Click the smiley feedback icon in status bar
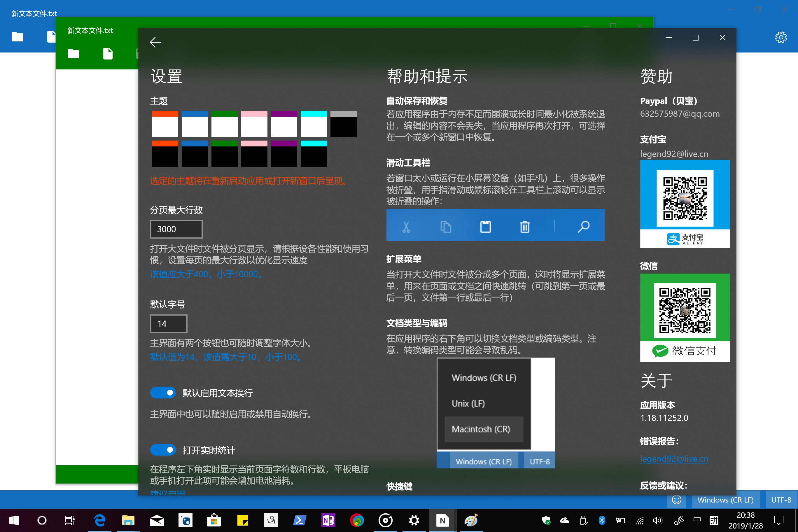This screenshot has width=798, height=532. pyautogui.click(x=677, y=500)
